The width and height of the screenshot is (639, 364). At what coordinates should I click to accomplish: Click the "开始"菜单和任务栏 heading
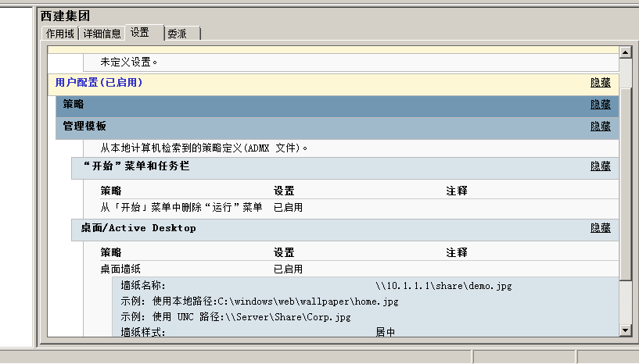point(136,166)
